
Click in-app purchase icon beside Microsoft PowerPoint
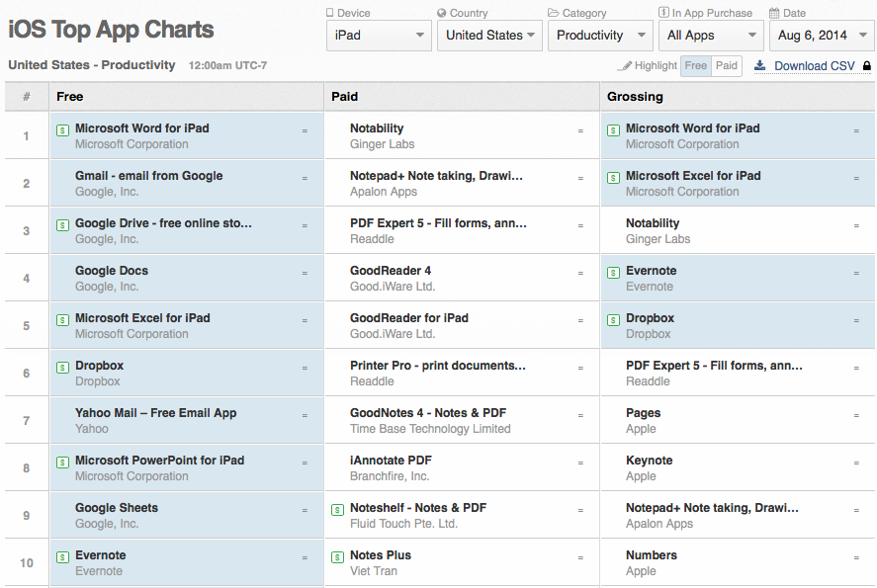pos(62,462)
